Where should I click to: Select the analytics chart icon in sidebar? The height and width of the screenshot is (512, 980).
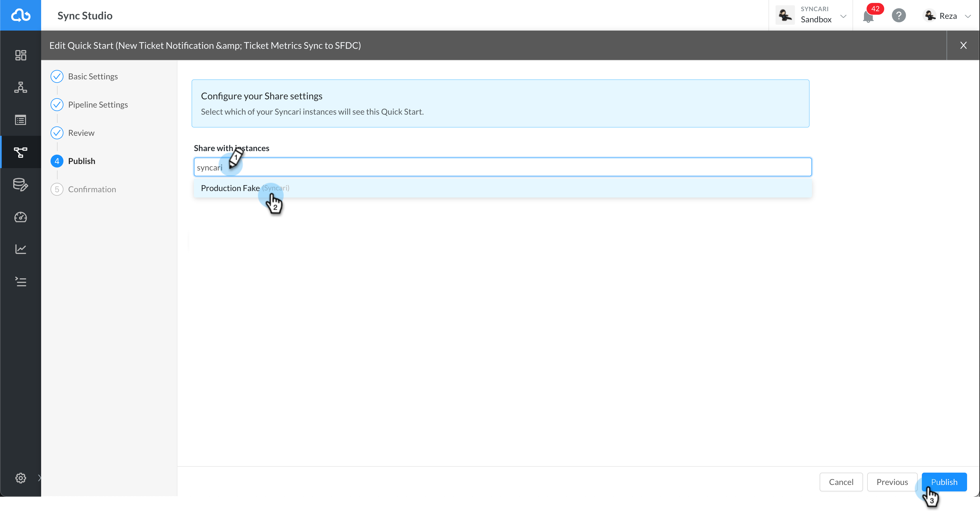point(21,249)
